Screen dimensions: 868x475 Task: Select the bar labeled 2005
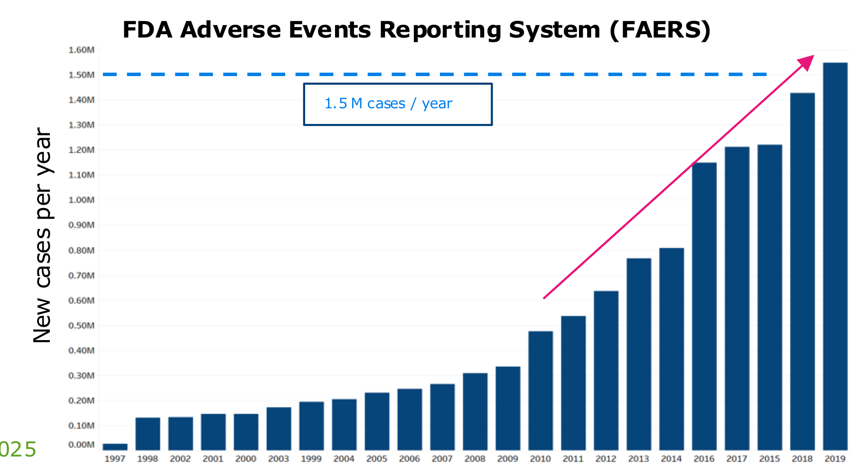377,421
